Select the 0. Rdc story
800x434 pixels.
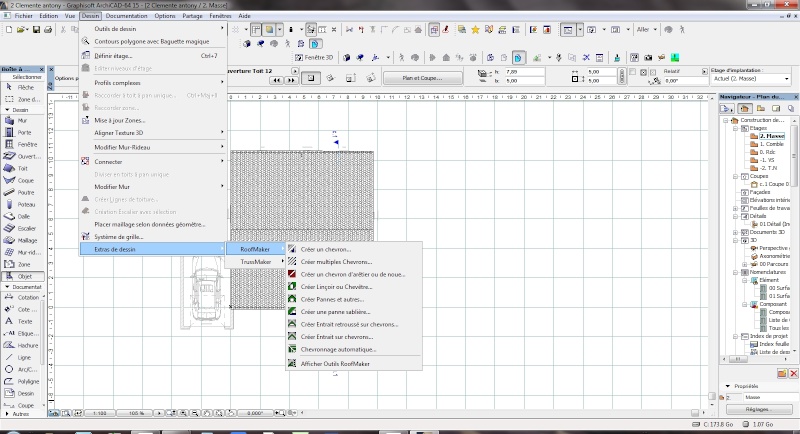pos(767,152)
